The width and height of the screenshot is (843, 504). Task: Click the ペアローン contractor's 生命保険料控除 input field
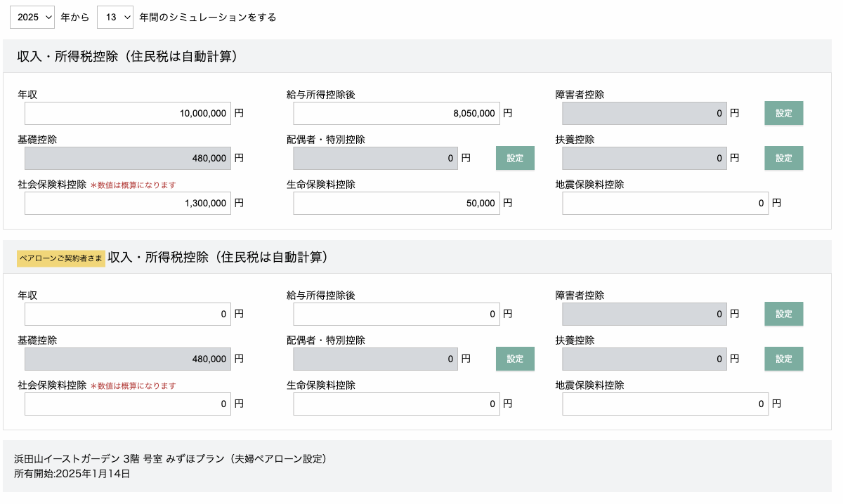pyautogui.click(x=396, y=404)
